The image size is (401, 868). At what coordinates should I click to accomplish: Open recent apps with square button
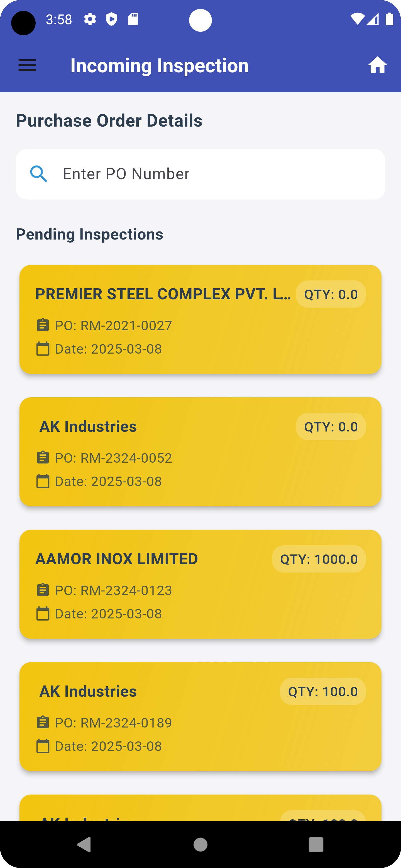point(316,844)
